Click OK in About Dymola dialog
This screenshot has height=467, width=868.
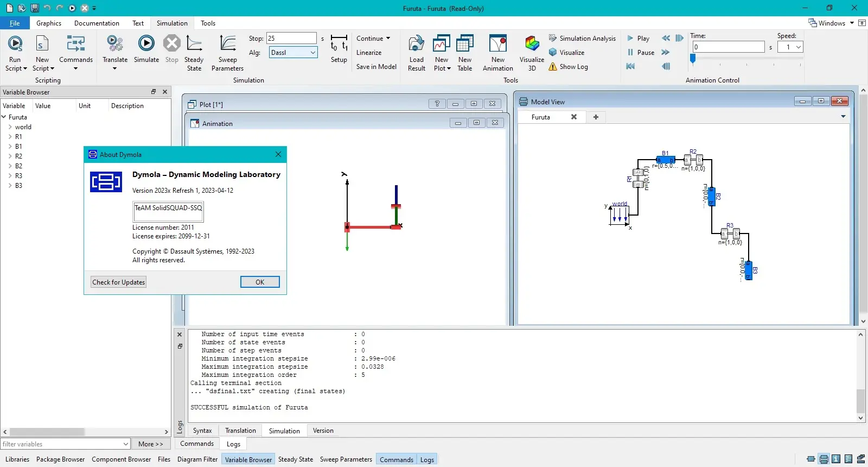pyautogui.click(x=260, y=282)
